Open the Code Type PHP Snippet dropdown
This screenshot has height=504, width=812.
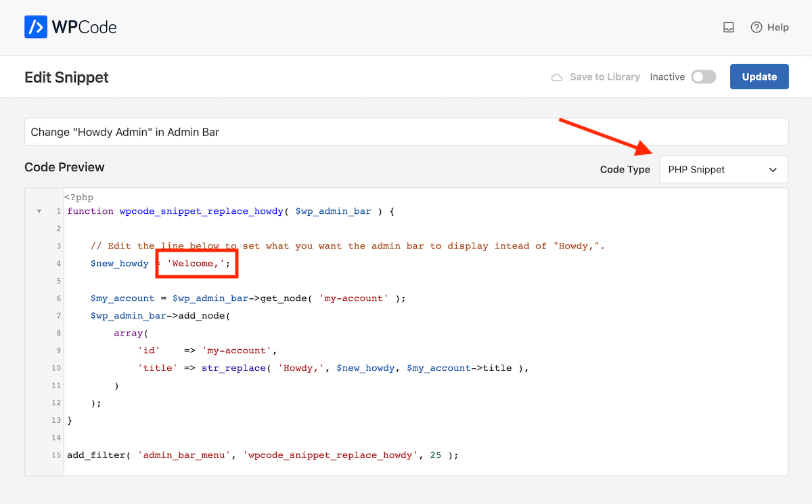[x=723, y=170]
